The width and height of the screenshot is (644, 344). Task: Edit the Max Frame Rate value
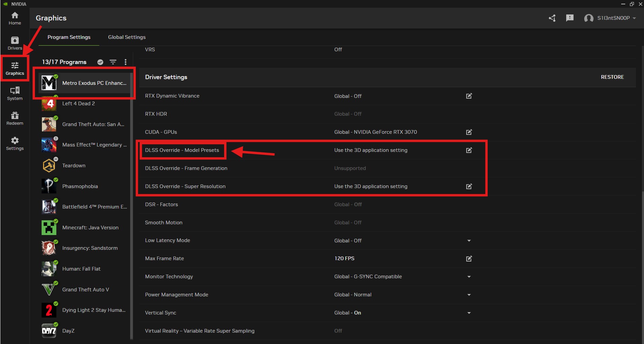click(469, 259)
